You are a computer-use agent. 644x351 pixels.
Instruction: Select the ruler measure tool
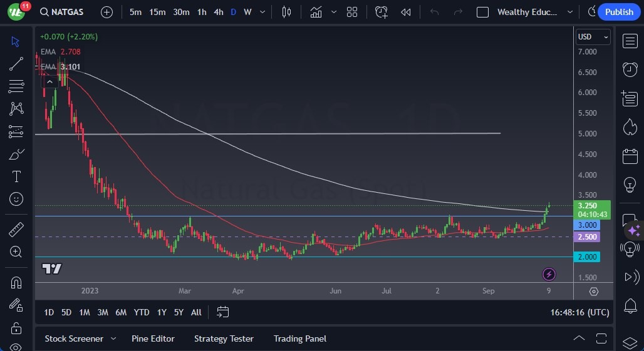16,229
